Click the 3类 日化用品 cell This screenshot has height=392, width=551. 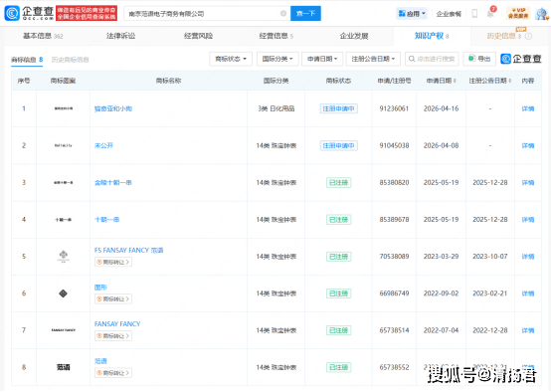tap(276, 109)
